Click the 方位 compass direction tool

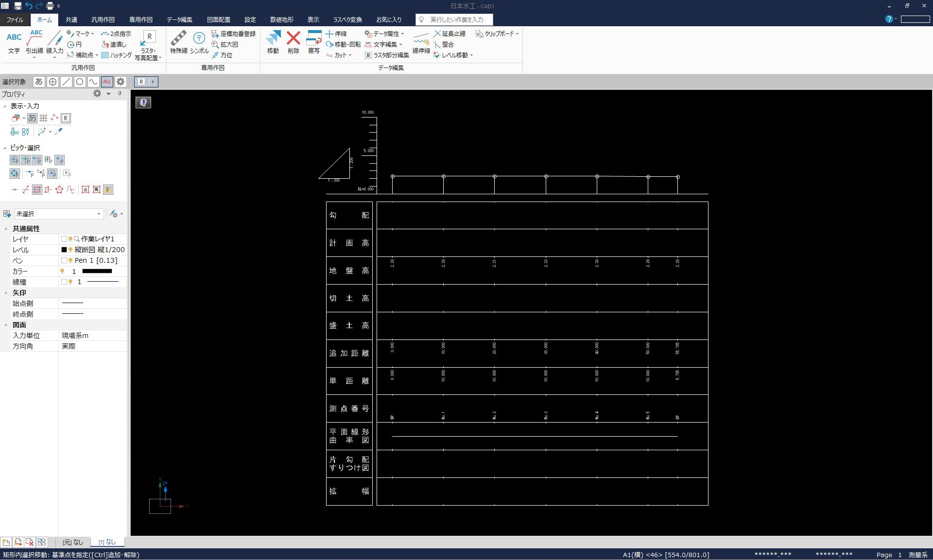tap(222, 55)
